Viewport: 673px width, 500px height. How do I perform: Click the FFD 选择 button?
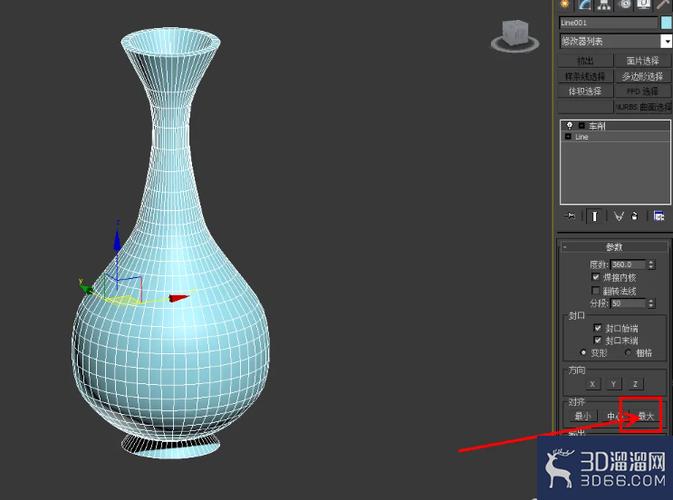tap(643, 91)
